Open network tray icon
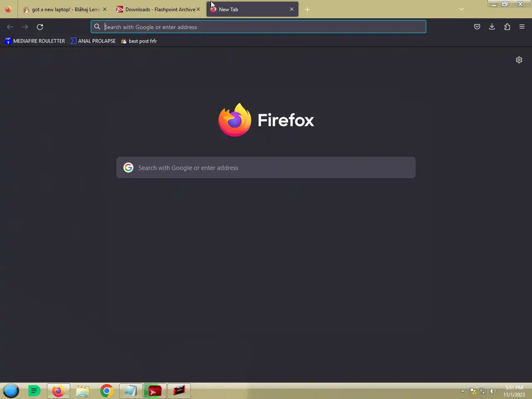Viewport: 532px width, 399px height. pos(483,391)
